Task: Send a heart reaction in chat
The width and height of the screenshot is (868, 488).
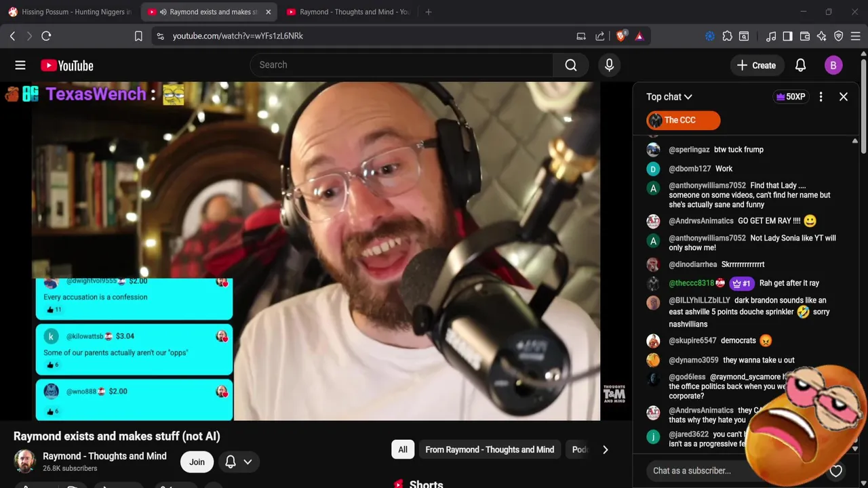Action: 835,470
